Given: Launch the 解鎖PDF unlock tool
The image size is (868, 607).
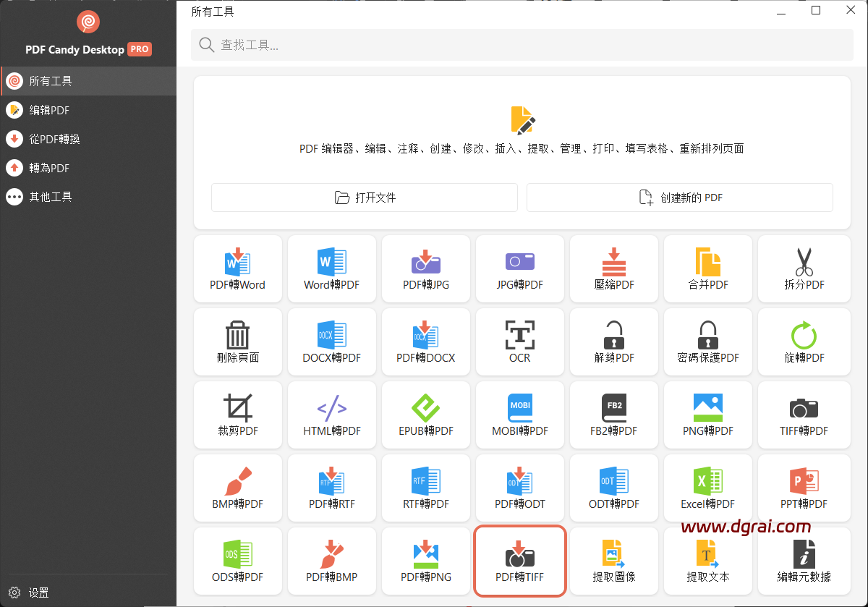Looking at the screenshot, I should coord(613,341).
